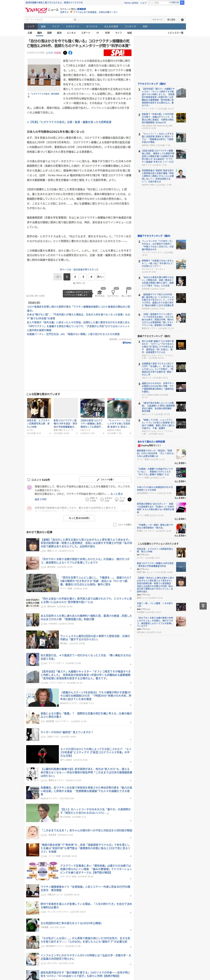Click the コメントを書く button
The image size is (210, 980).
pyautogui.click(x=105, y=479)
